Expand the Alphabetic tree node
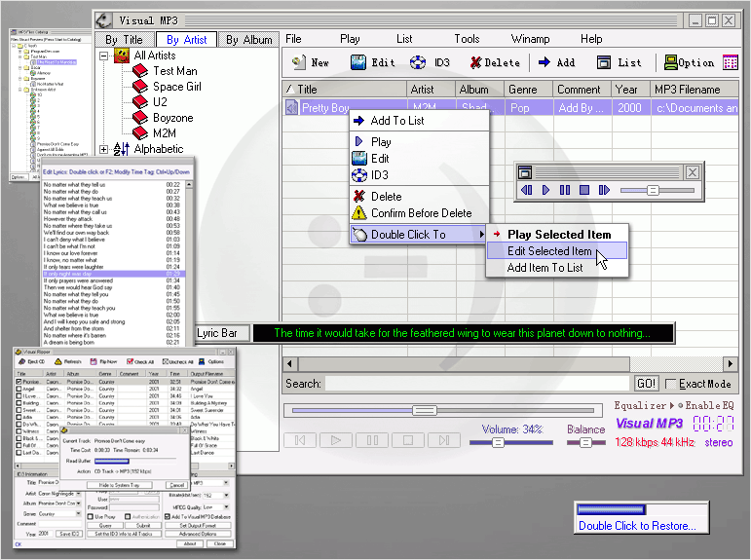Image resolution: width=751 pixels, height=560 pixels. [x=104, y=149]
